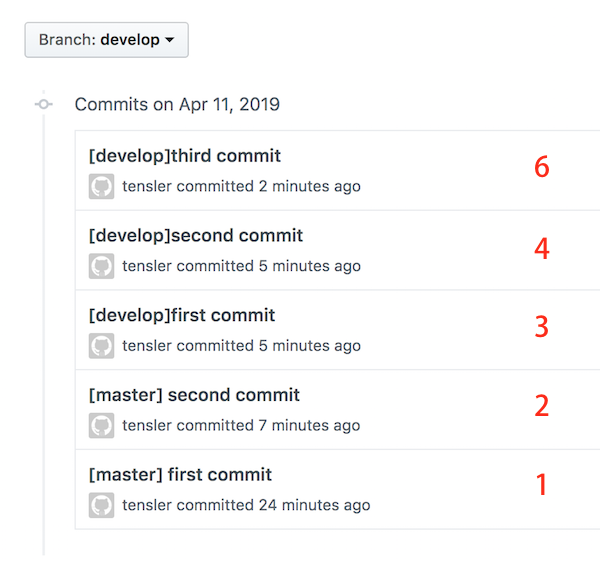Click the commit timeline node icon
Screen dimensions: 600x567
(x=44, y=104)
